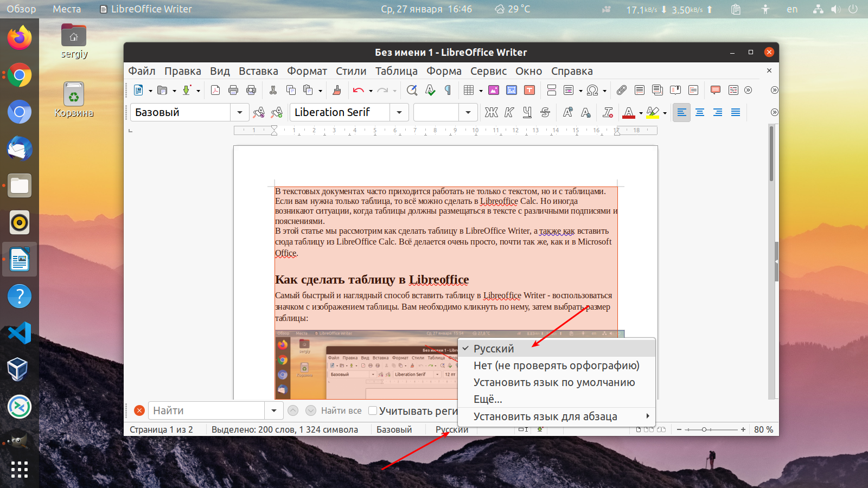868x488 pixels.
Task: Center text horizontally
Action: pyautogui.click(x=700, y=112)
